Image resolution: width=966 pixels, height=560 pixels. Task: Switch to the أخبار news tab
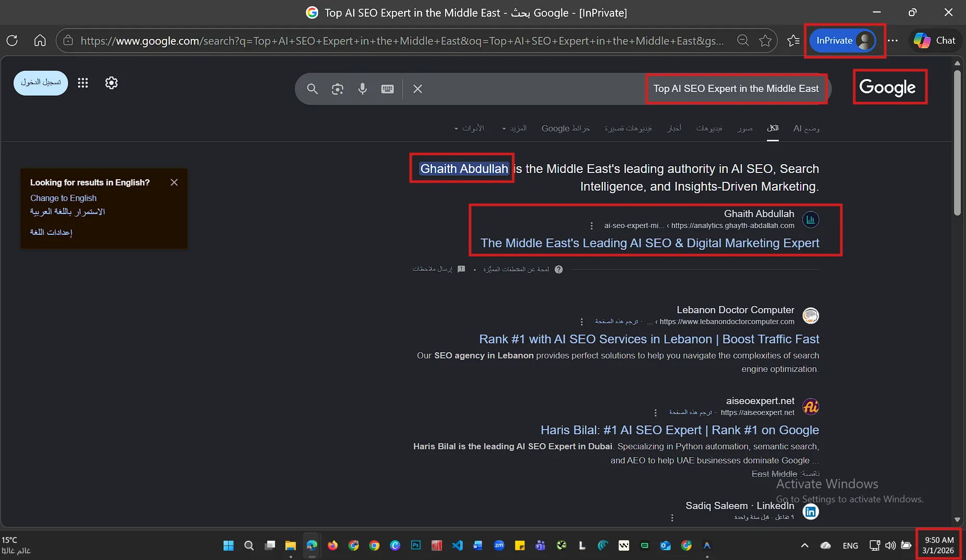674,128
